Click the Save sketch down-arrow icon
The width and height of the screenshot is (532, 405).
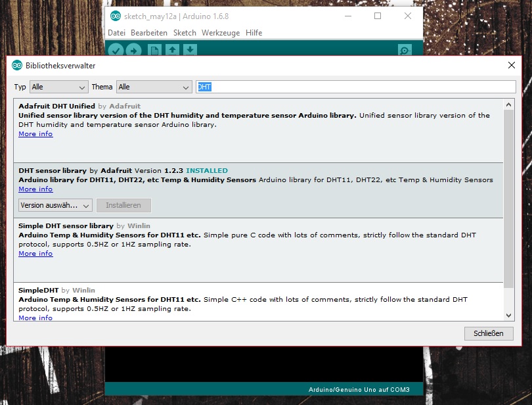(190, 50)
